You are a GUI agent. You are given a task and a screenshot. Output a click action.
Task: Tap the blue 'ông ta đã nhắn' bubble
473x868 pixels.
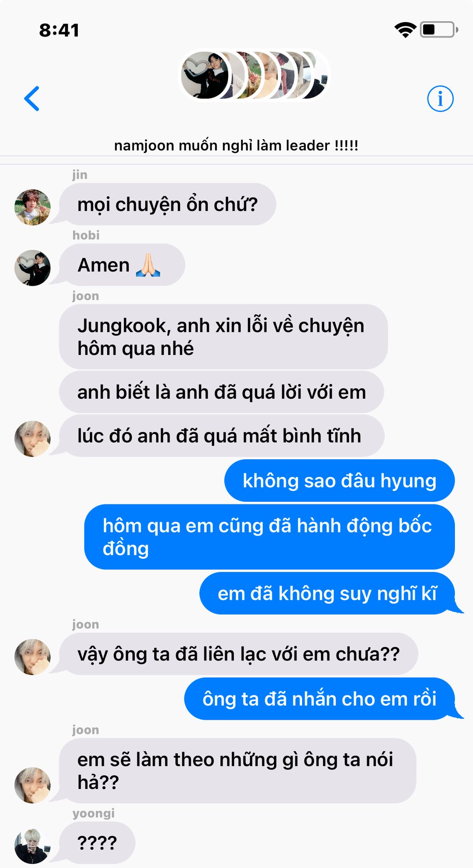(x=320, y=699)
